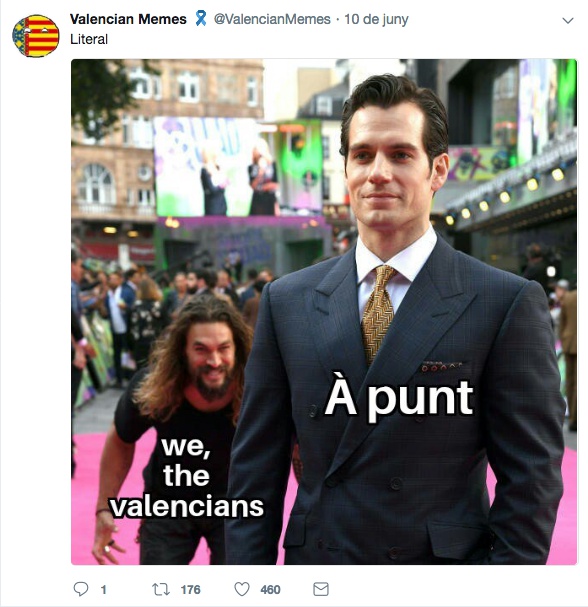Open the Valencian Memes display name link
588x607 pixels.
(128, 19)
